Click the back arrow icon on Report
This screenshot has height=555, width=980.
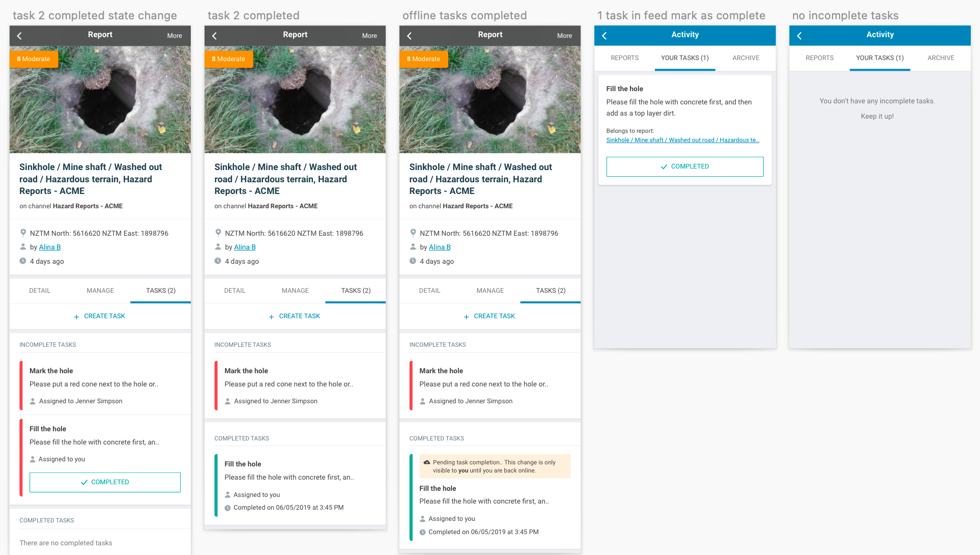pyautogui.click(x=19, y=35)
